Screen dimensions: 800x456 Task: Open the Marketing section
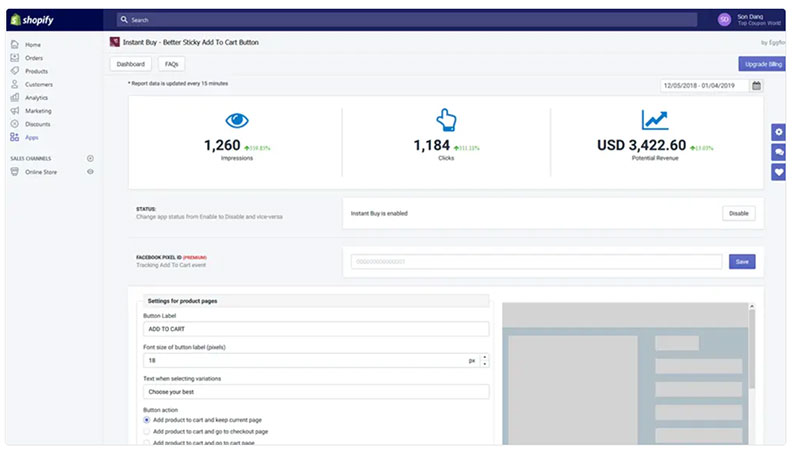coord(38,111)
